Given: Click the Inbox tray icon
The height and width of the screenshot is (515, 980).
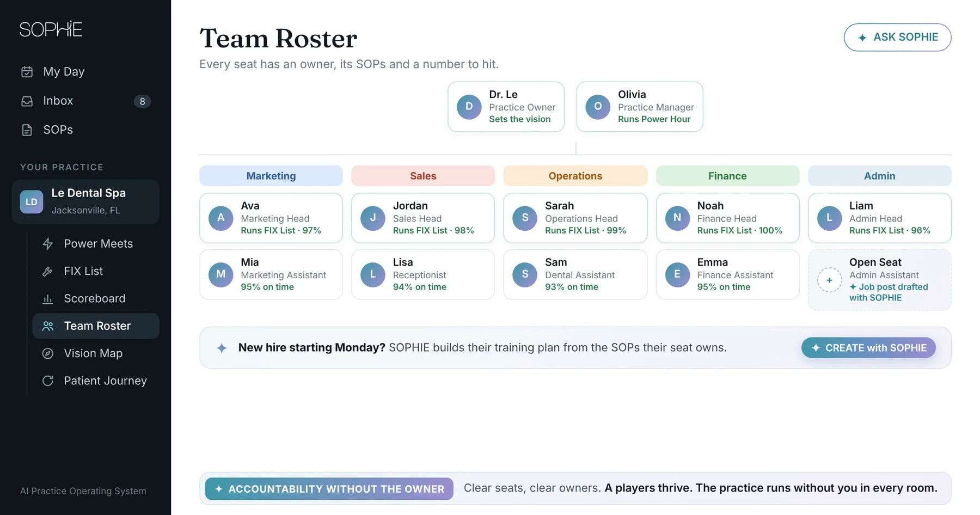Looking at the screenshot, I should click(27, 101).
